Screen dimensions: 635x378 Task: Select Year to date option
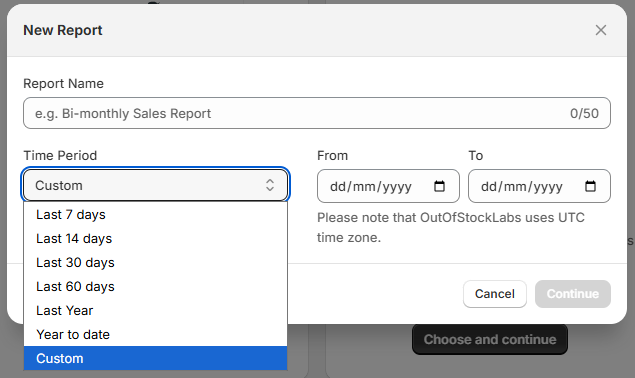[156, 334]
